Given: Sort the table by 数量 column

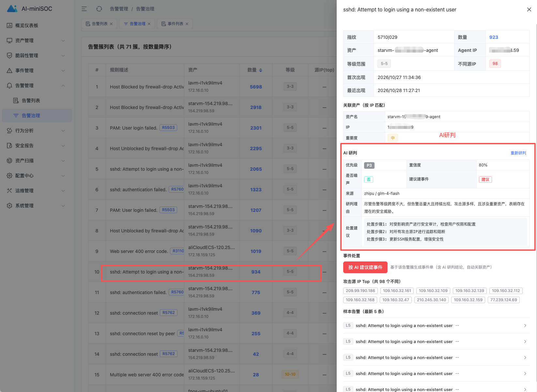Looking at the screenshot, I should tap(261, 70).
